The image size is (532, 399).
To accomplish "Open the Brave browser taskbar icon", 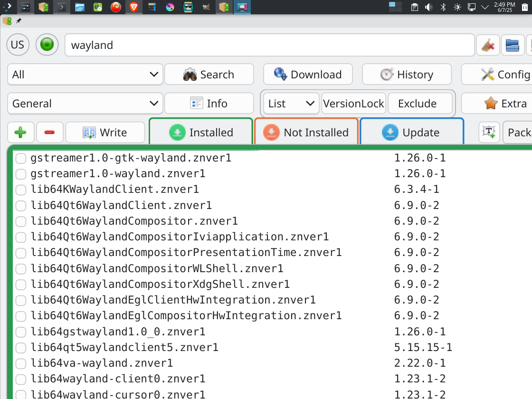I will (134, 7).
